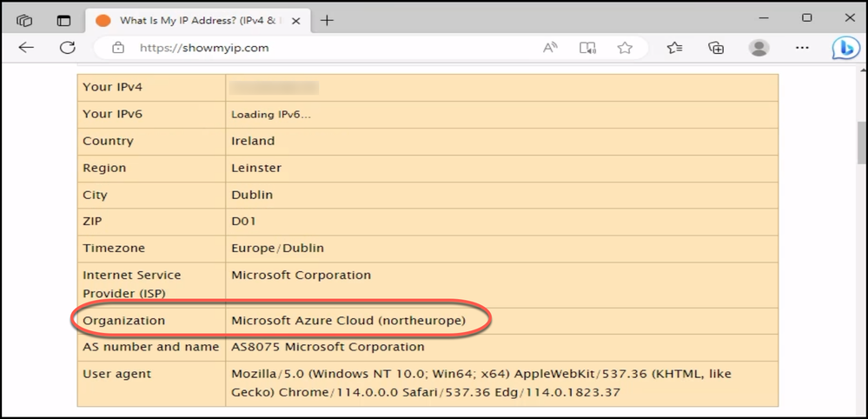Screen dimensions: 868x419
Task: Open the Collections panel
Action: (716, 48)
